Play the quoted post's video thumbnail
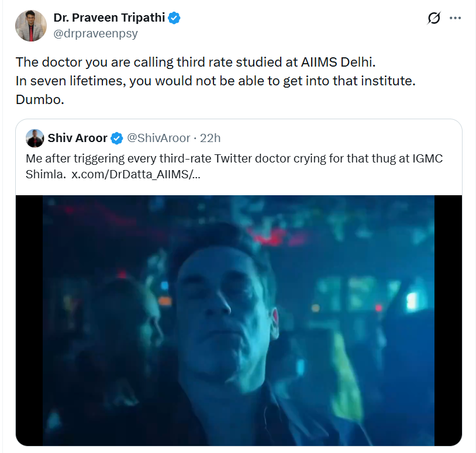 (239, 320)
